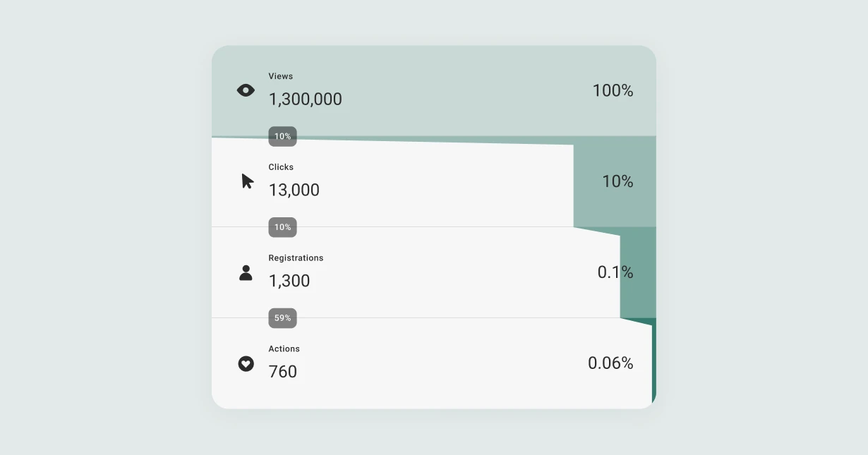Screen dimensions: 868x455
Task: Select the Clicks label text
Action: pyautogui.click(x=281, y=167)
